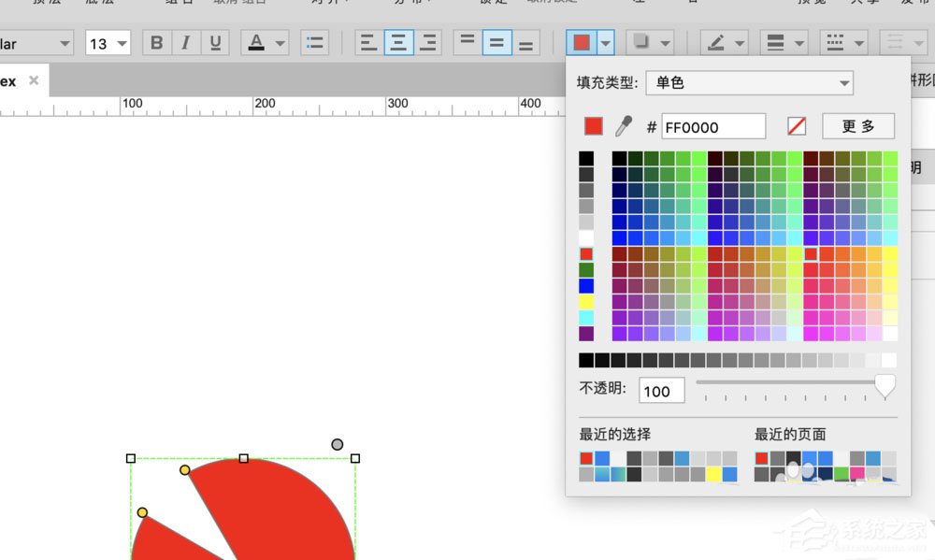Viewport: 935px width, 560px height.
Task: Click the no-fill transparent icon
Action: coord(797,126)
